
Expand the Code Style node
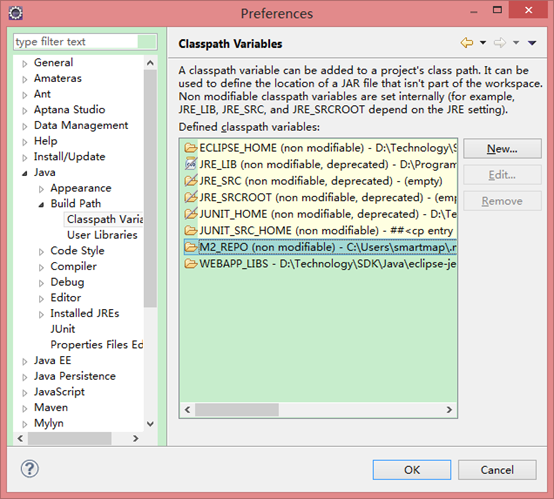click(41, 252)
